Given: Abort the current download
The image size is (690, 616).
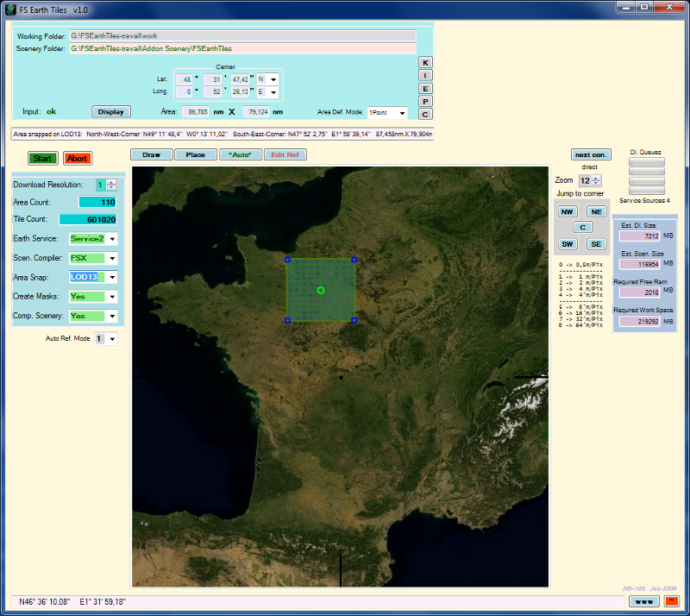Looking at the screenshot, I should [78, 159].
